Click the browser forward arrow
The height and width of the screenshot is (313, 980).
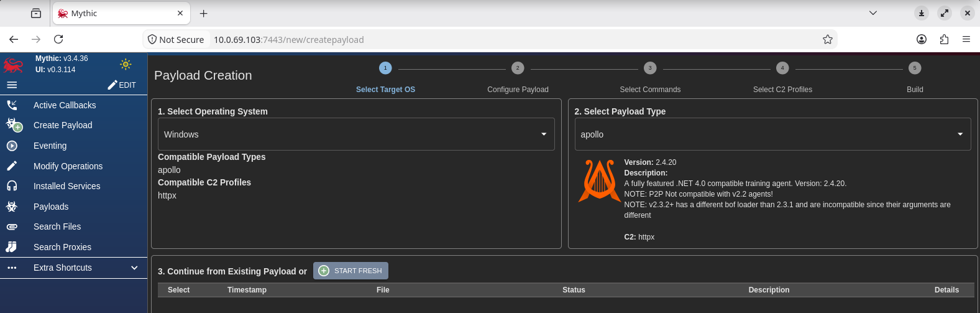[36, 39]
